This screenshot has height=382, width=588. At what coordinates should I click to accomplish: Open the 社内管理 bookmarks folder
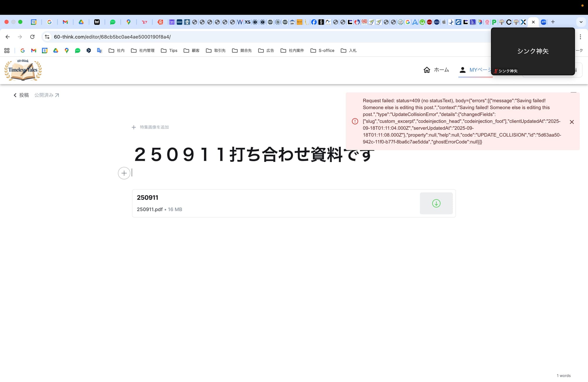pos(143,51)
